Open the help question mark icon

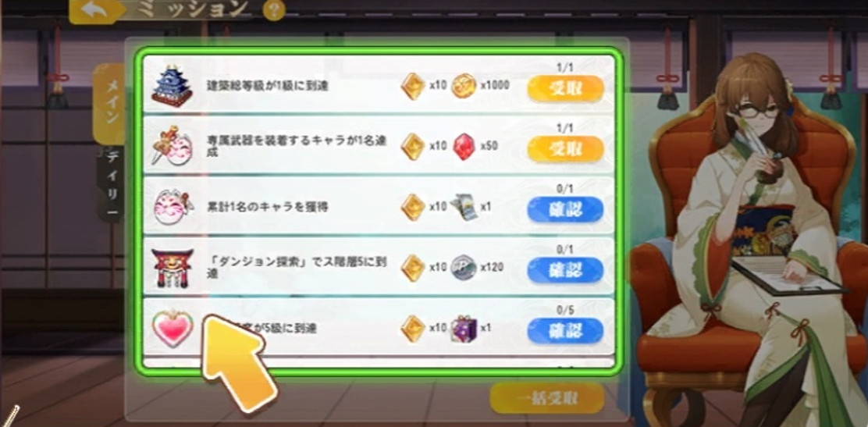pos(274,9)
